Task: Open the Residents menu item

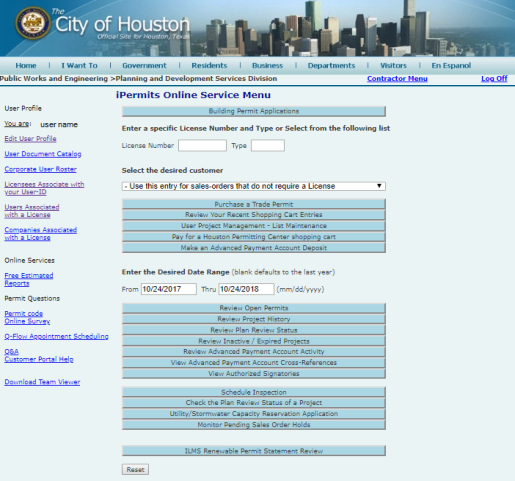Action: coord(209,66)
